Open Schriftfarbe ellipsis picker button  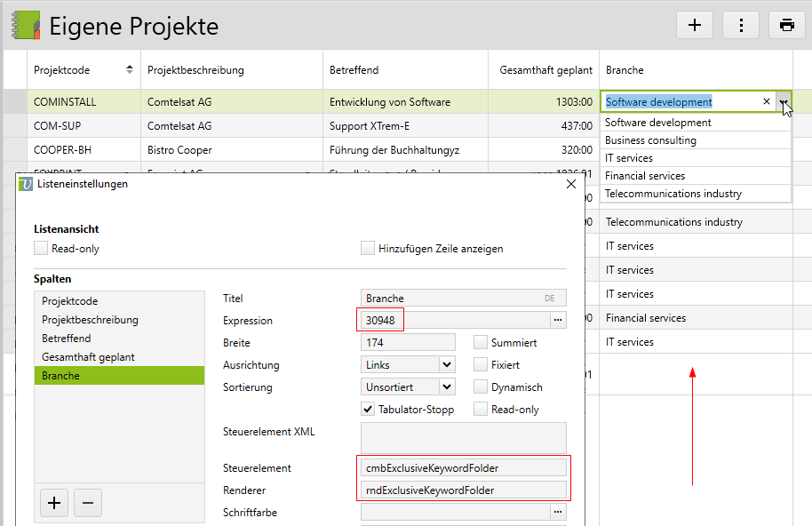coord(558,512)
